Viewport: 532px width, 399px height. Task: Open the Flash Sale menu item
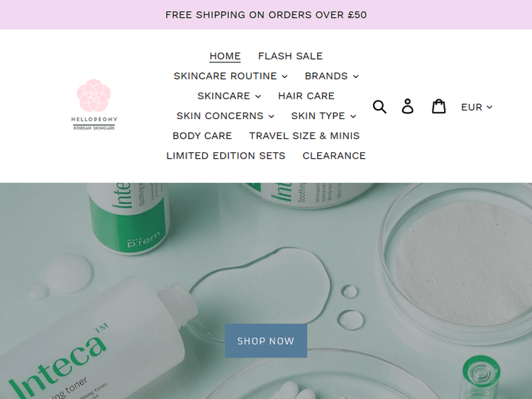coord(290,56)
